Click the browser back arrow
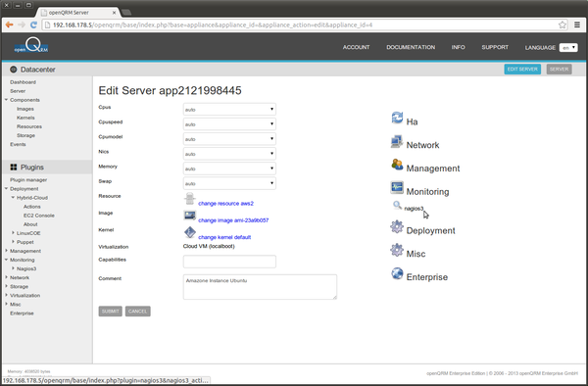The height and width of the screenshot is (386, 588). click(x=10, y=24)
